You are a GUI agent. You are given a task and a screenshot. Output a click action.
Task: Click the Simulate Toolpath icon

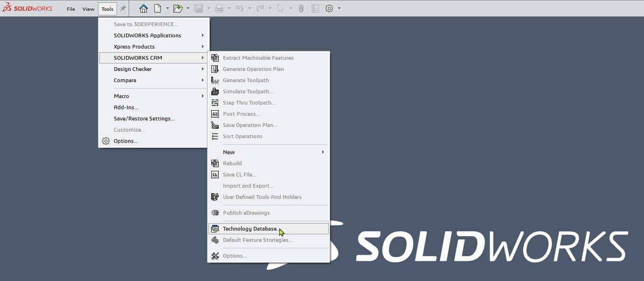[x=215, y=91]
